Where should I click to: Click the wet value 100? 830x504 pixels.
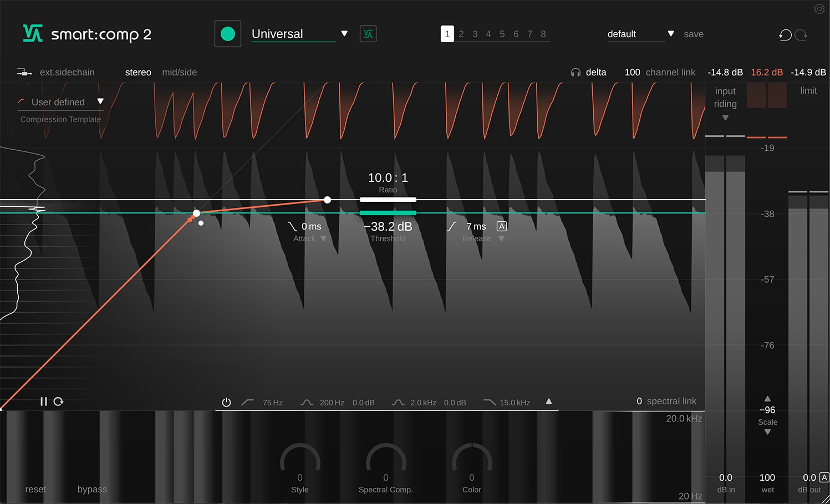click(x=767, y=477)
